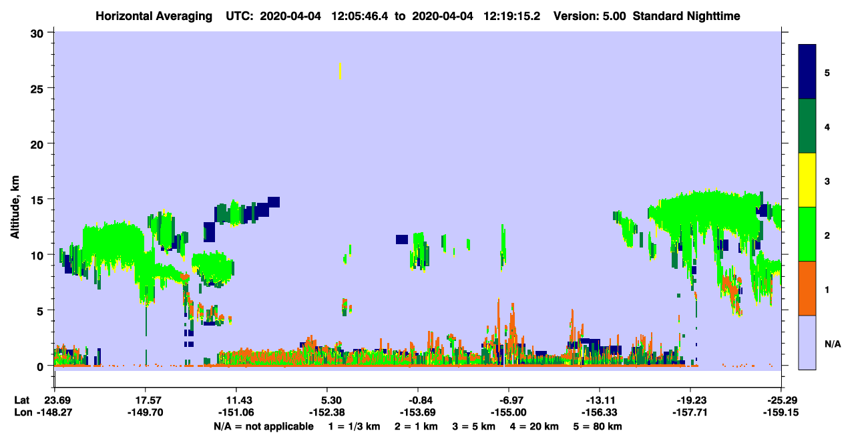Click the longitude value -149.70
This screenshot has height=445, width=868.
(x=146, y=413)
